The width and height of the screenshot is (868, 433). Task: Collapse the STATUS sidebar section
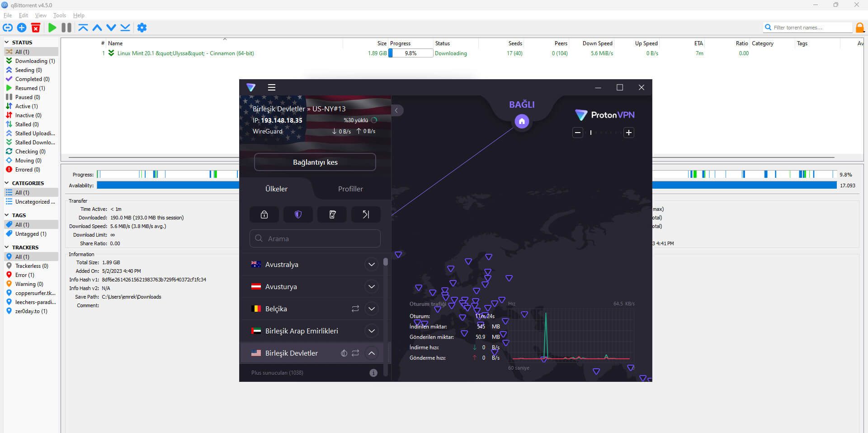coord(7,42)
